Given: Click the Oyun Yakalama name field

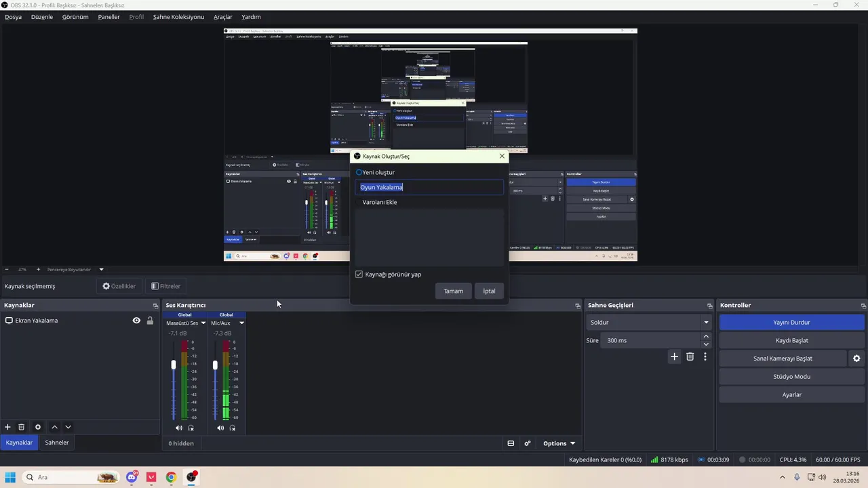Looking at the screenshot, I should click(429, 187).
